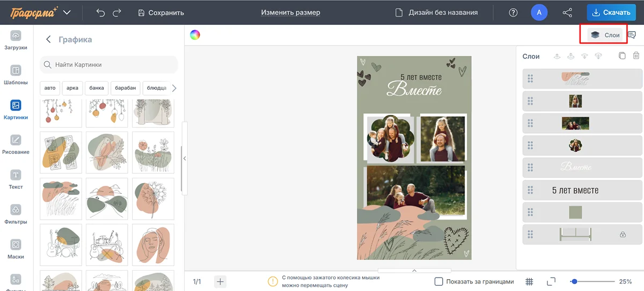
Task: Toggle the Слои layers panel button
Action: click(x=605, y=35)
